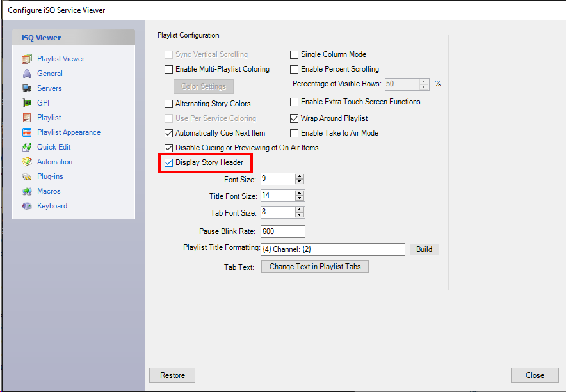Click the Playlist Viewer sidebar icon
Screen dimensions: 566x392
(x=27, y=59)
